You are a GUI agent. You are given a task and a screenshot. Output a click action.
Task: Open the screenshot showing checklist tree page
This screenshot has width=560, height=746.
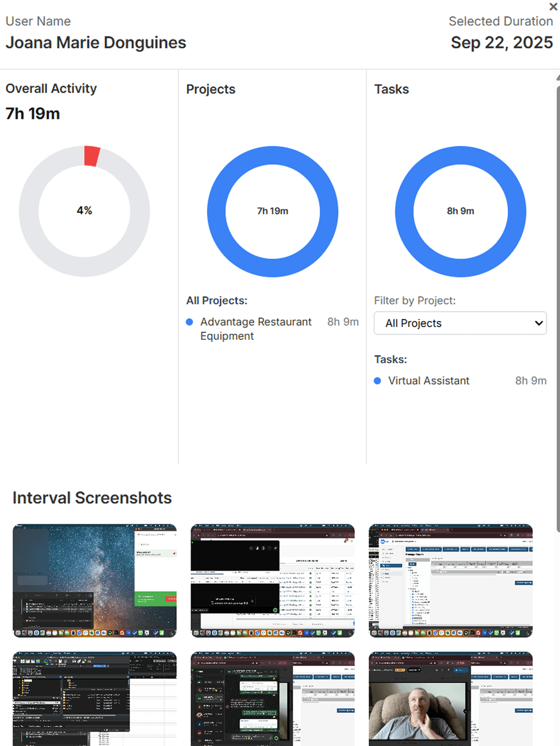[451, 580]
